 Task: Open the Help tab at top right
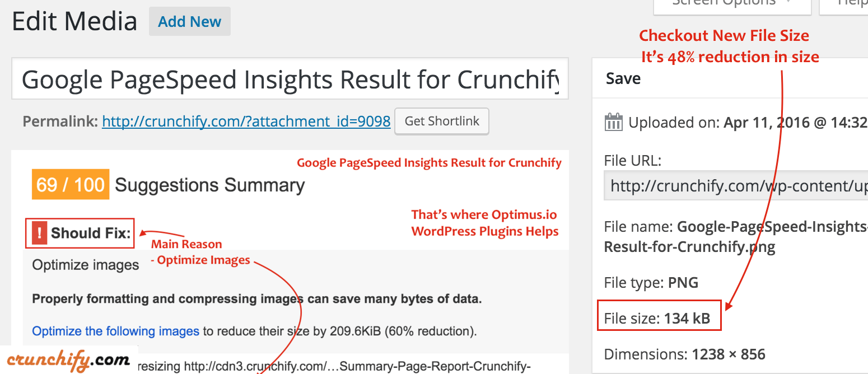point(844,4)
